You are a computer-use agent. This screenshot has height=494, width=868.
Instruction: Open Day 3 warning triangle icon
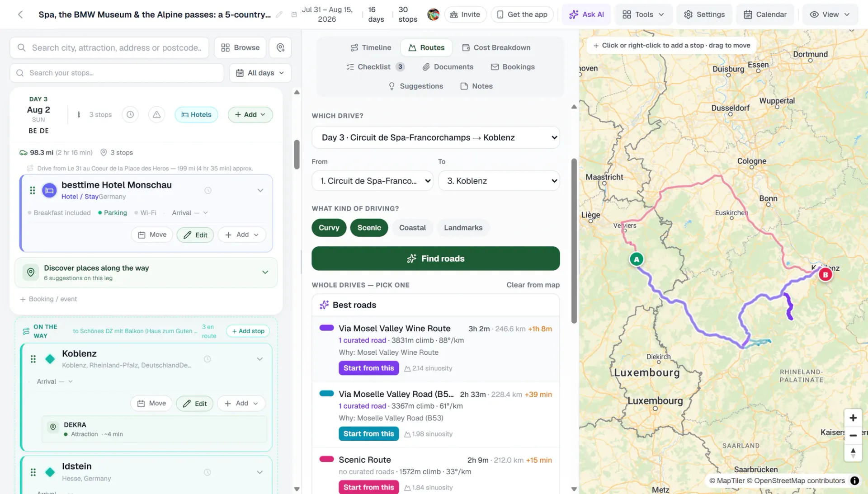(156, 115)
